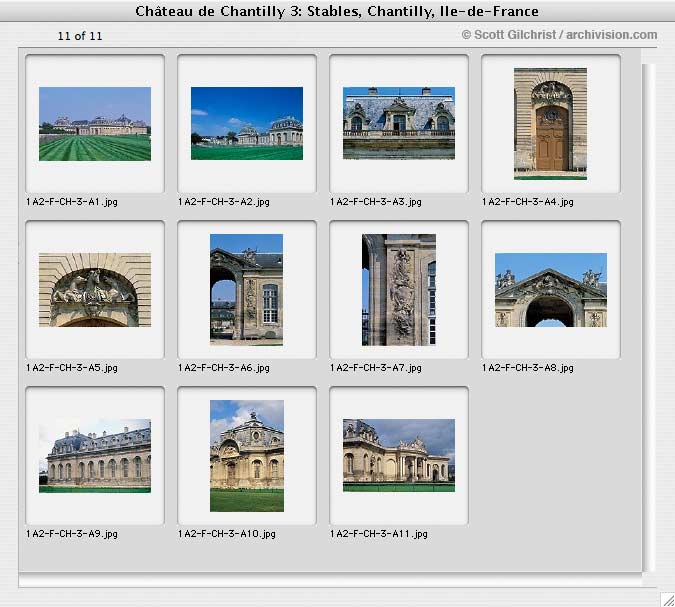This screenshot has height=607, width=675.
Task: Select the pediment archway thumbnail A8
Action: [551, 290]
